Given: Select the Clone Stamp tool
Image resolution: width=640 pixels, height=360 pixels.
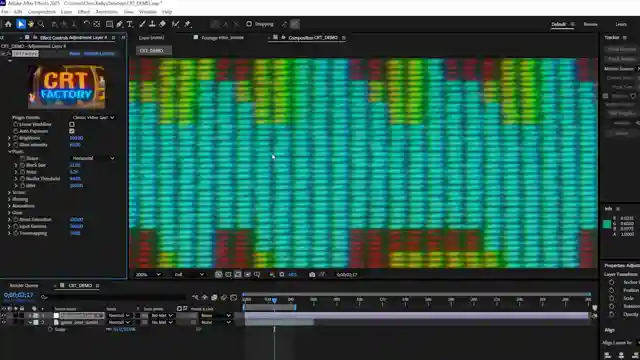Looking at the screenshot, I should pos(152,24).
